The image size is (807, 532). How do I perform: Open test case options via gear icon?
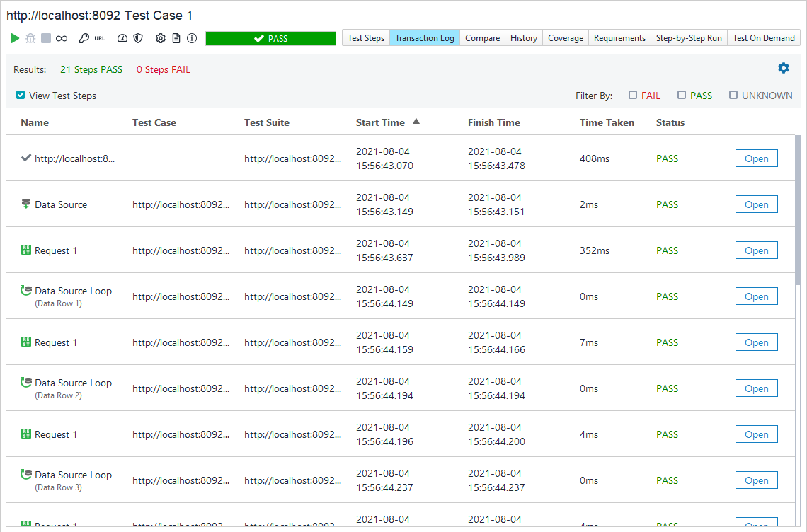161,39
